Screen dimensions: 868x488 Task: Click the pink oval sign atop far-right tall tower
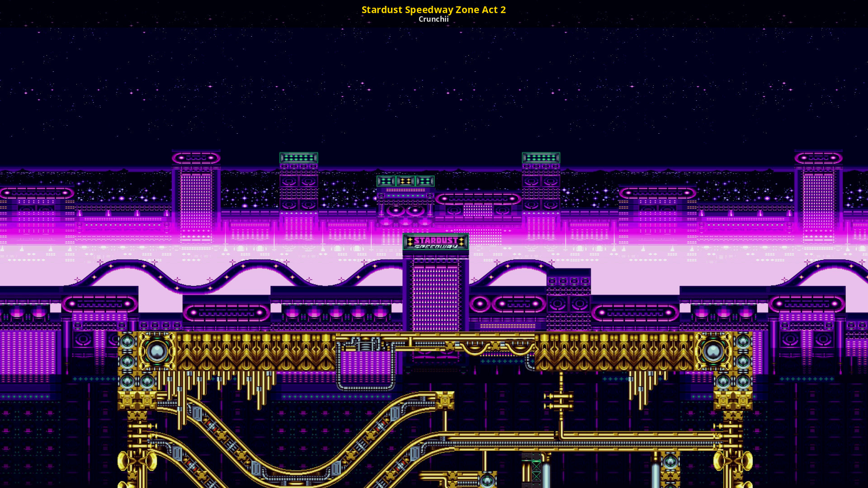pos(818,158)
